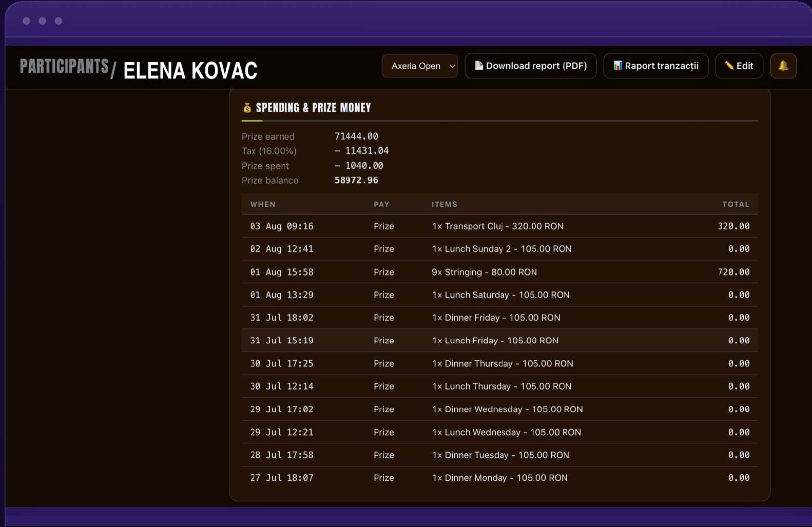Select the 02 Aug 12:41 timestamp

pyautogui.click(x=282, y=249)
